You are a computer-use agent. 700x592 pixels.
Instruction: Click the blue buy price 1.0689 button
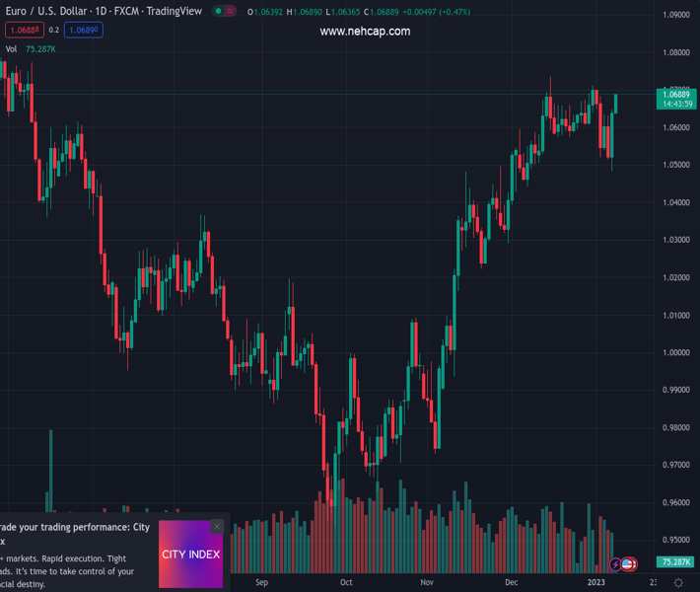[x=84, y=31]
